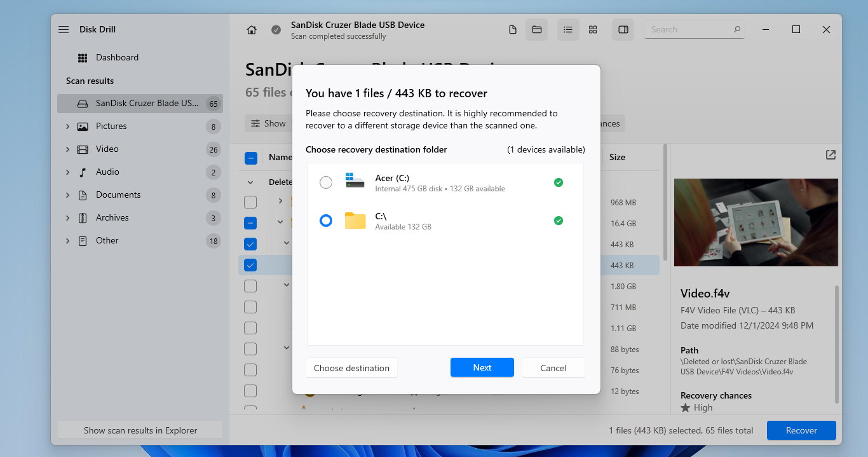Toggle the select-all header checkbox

[x=250, y=158]
